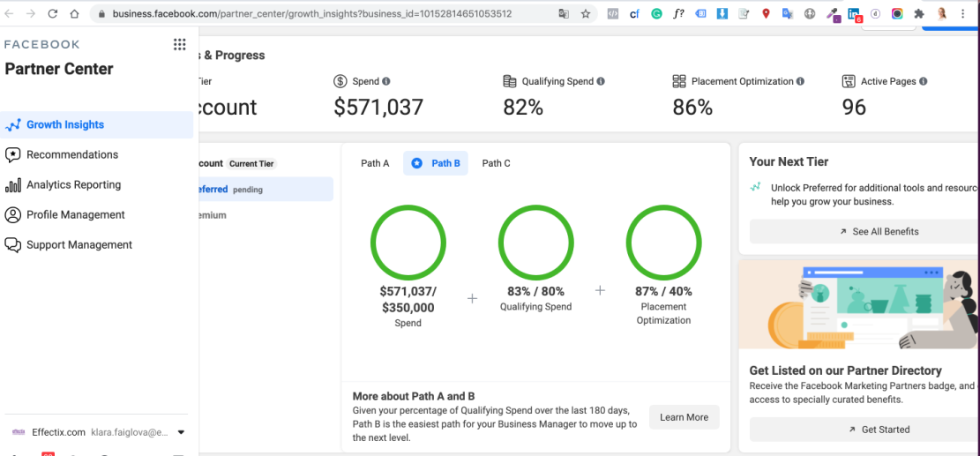Viewport: 980px width, 456px height.
Task: Click the 82% Qualifying Spend value
Action: tap(523, 108)
